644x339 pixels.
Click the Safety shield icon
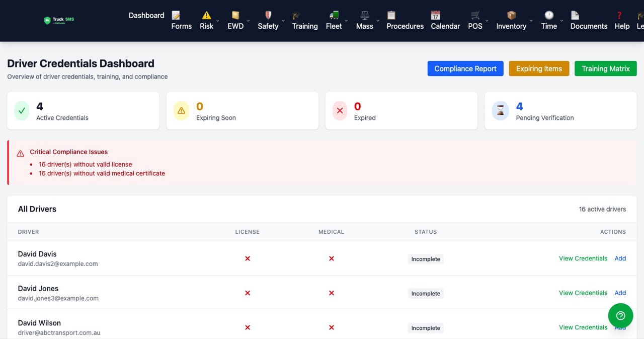pos(268,15)
